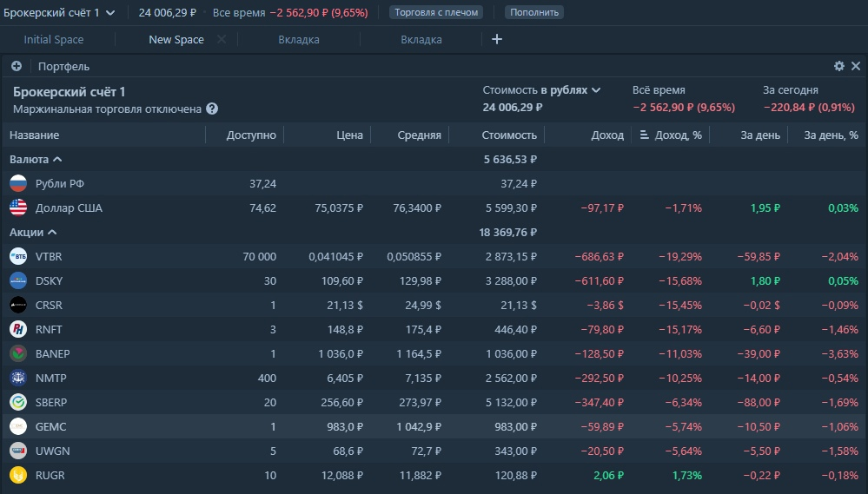Screen dimensions: 868x494
Task: Click the top bar Все время loss value
Action: (319, 13)
